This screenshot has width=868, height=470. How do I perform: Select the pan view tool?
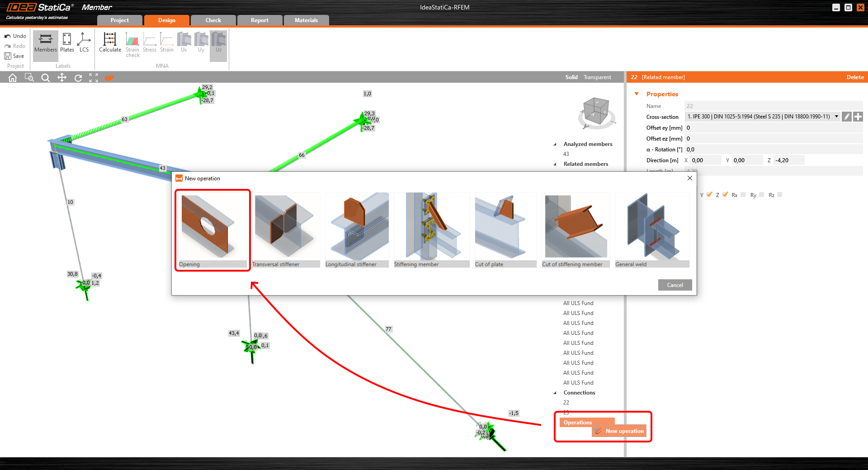tap(62, 78)
